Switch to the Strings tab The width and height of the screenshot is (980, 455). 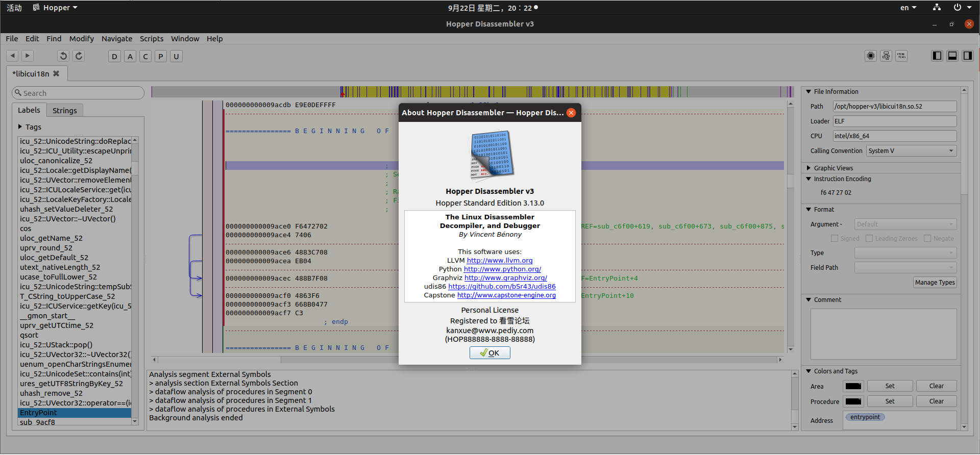click(x=65, y=111)
